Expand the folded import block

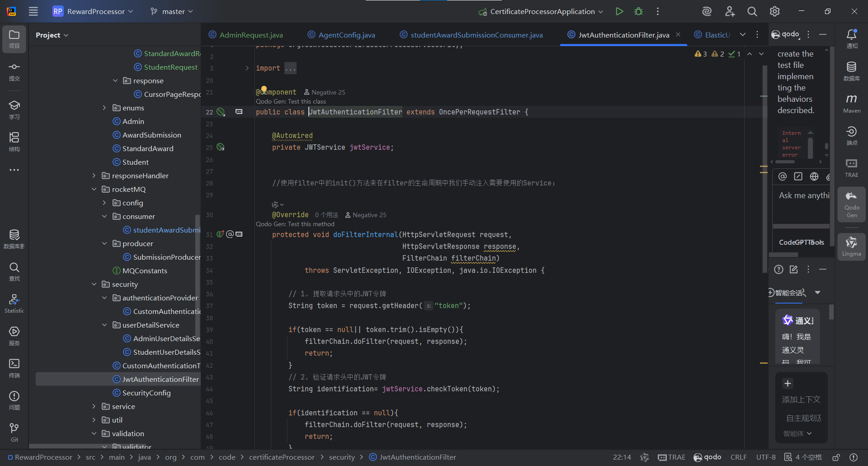point(247,68)
